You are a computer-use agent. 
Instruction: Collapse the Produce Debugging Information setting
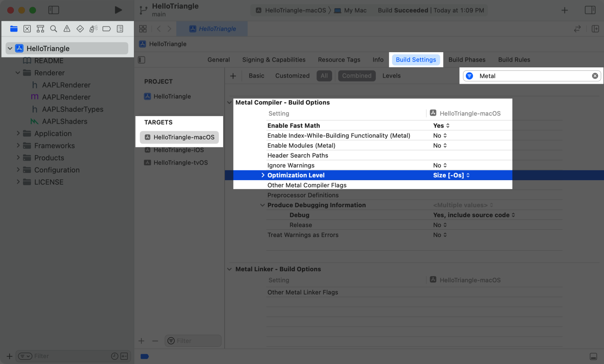point(263,205)
